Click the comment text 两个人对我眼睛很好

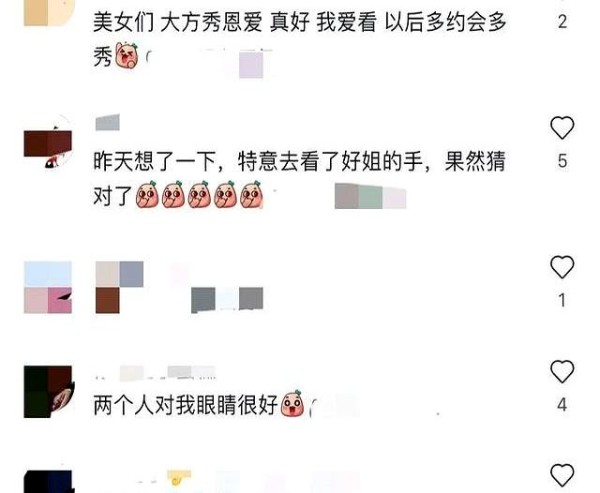tap(186, 405)
